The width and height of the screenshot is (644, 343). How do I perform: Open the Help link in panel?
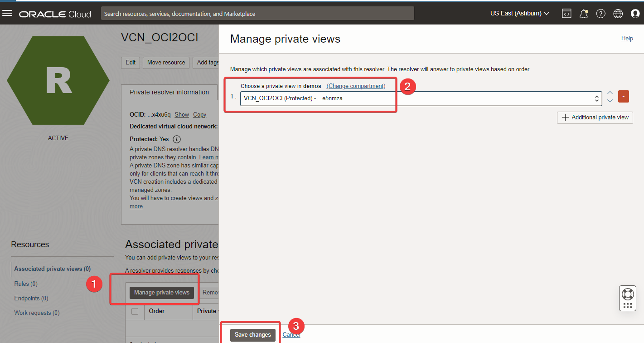[x=627, y=39]
